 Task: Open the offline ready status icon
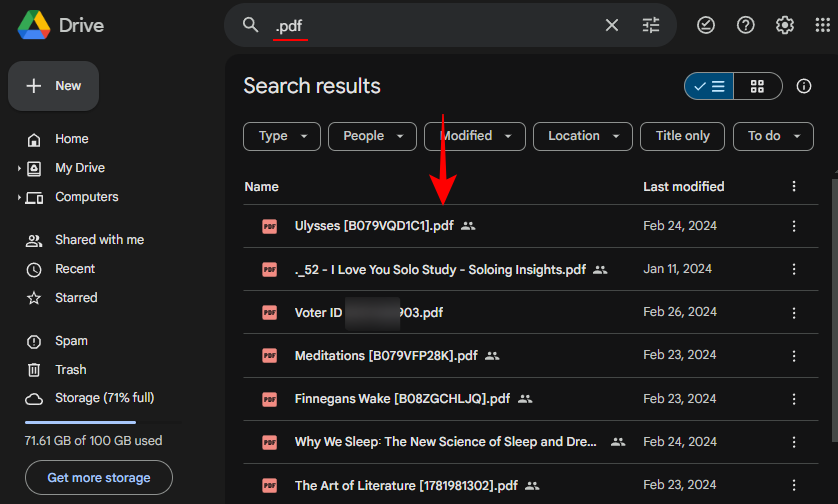705,25
